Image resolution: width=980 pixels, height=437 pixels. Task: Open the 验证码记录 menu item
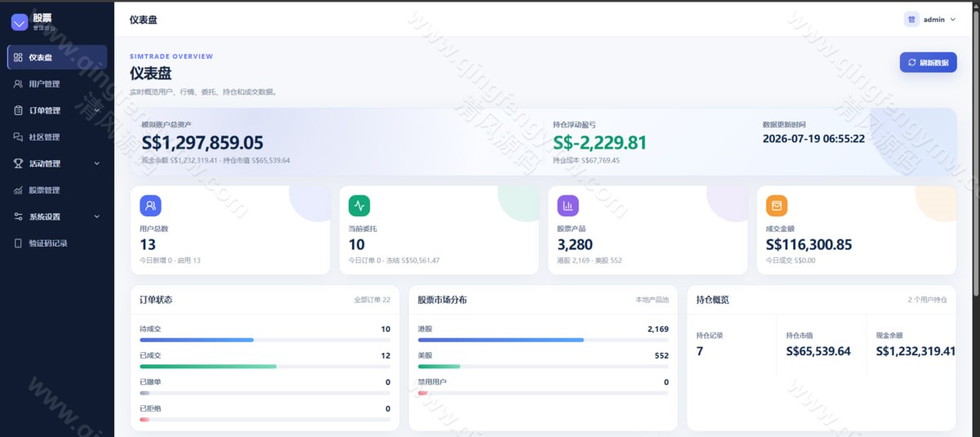point(57,243)
